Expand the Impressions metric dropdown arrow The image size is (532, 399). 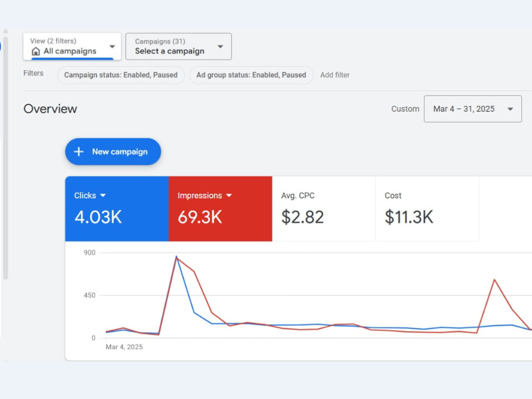coord(229,195)
